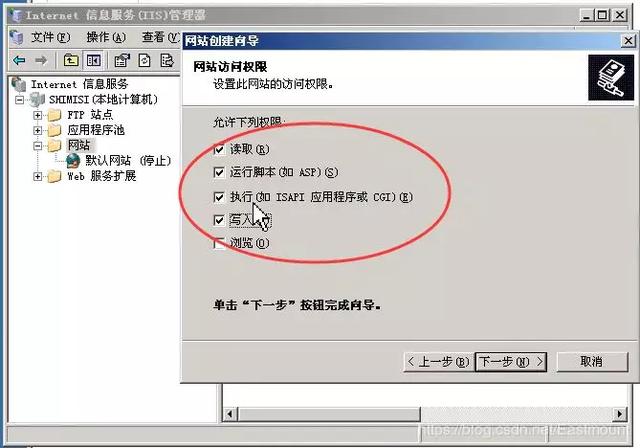Expand the FTP 站点 tree node

[38, 115]
